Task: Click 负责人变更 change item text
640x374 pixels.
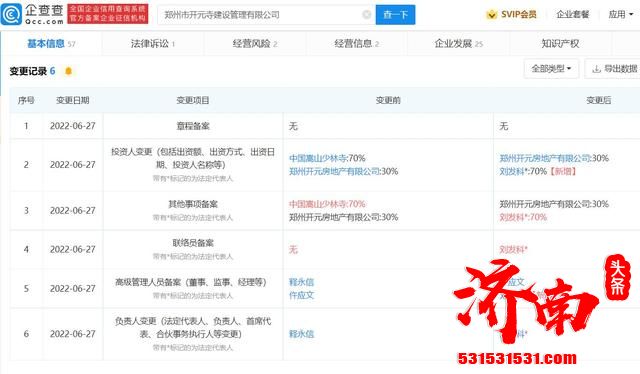Action: pyautogui.click(x=193, y=327)
